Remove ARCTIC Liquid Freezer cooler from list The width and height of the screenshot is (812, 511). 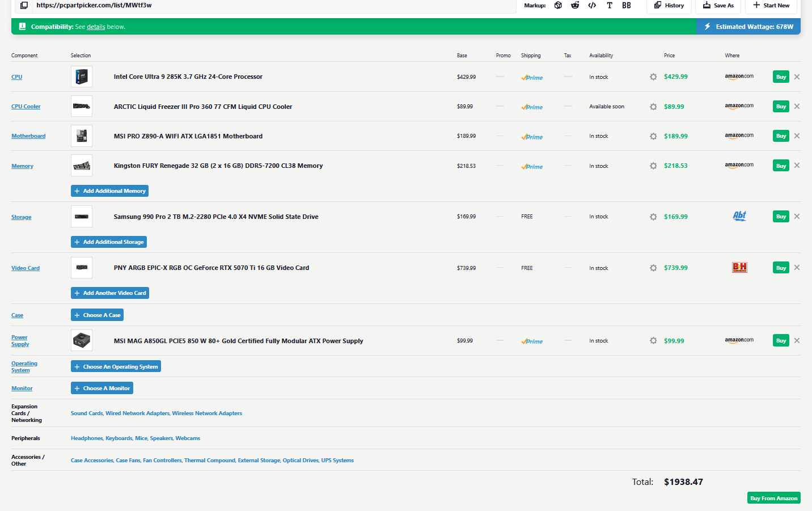(x=797, y=106)
